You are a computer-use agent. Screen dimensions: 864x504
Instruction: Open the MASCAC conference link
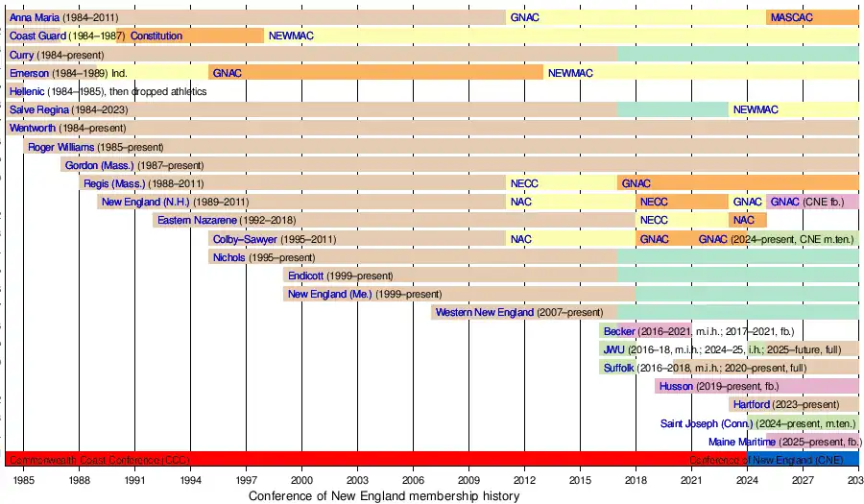pos(792,18)
